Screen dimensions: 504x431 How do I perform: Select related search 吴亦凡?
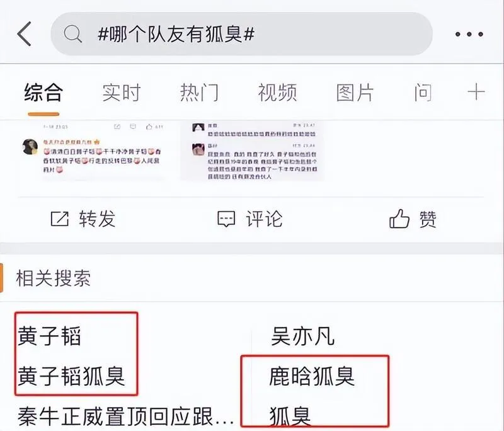point(302,336)
